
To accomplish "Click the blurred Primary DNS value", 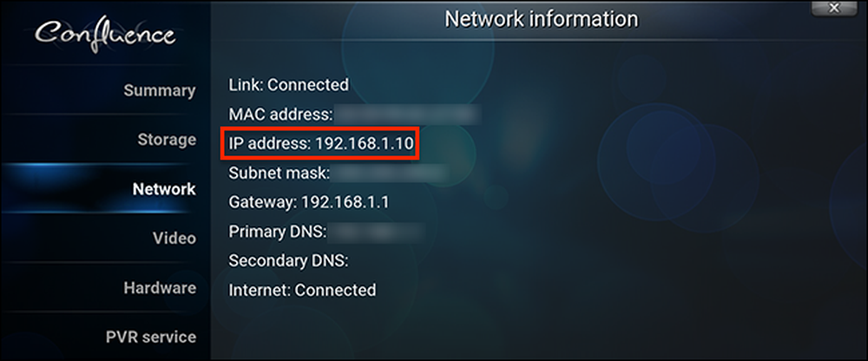I will point(377,232).
